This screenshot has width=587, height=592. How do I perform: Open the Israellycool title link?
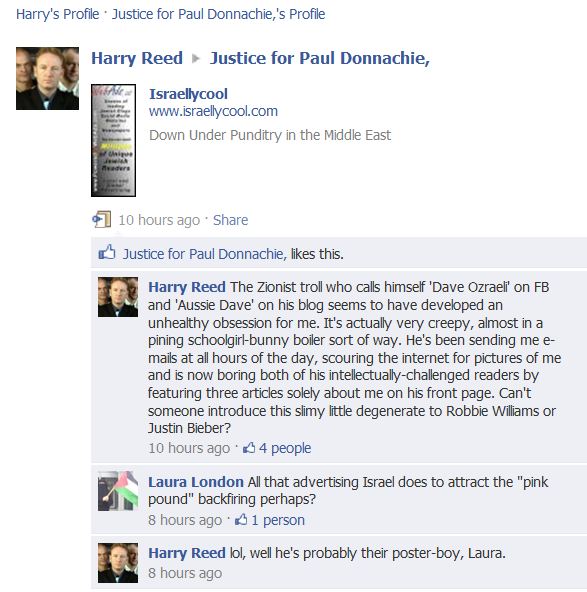[188, 94]
